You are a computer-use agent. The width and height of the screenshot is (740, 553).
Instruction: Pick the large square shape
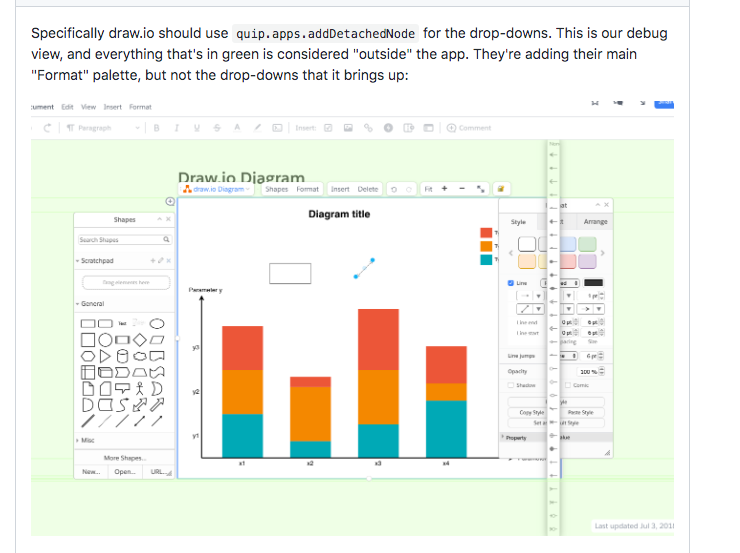coord(88,340)
